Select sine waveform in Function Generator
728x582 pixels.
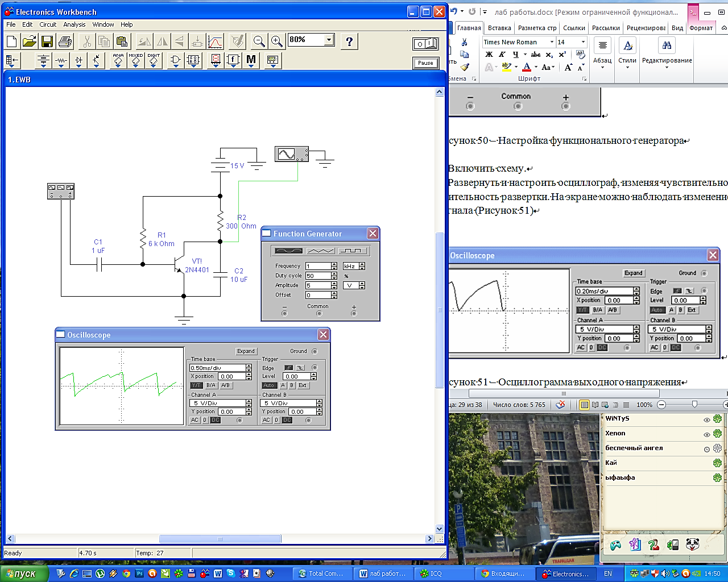tap(288, 251)
